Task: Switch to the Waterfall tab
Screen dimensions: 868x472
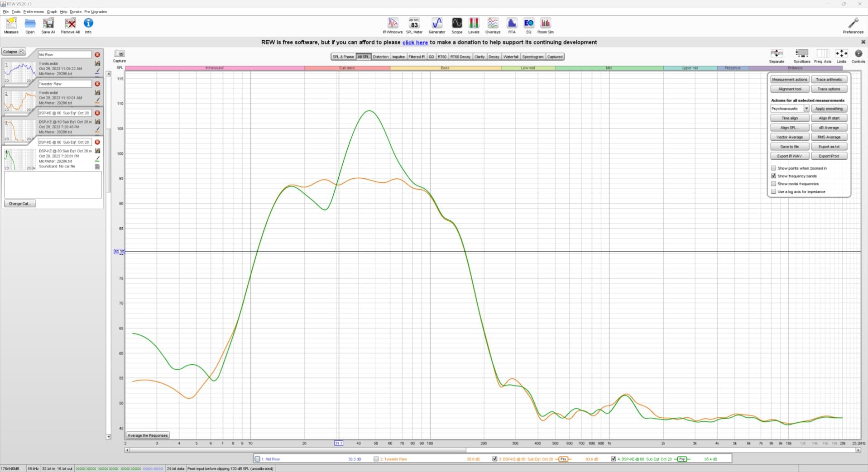Action: 511,57
